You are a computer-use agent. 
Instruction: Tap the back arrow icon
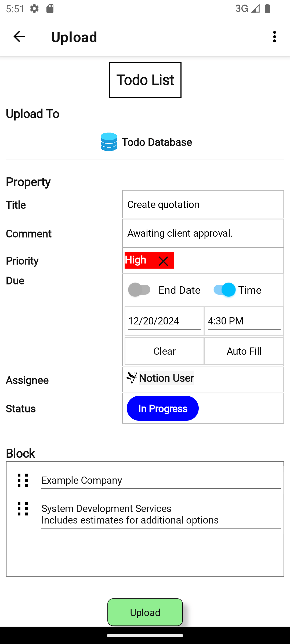click(x=19, y=37)
